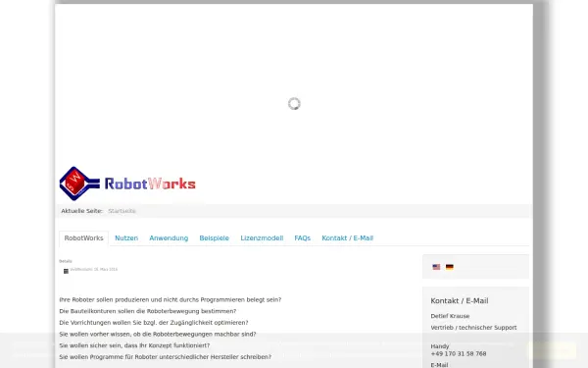
Task: Open the Beispiele tab
Action: [214, 238]
